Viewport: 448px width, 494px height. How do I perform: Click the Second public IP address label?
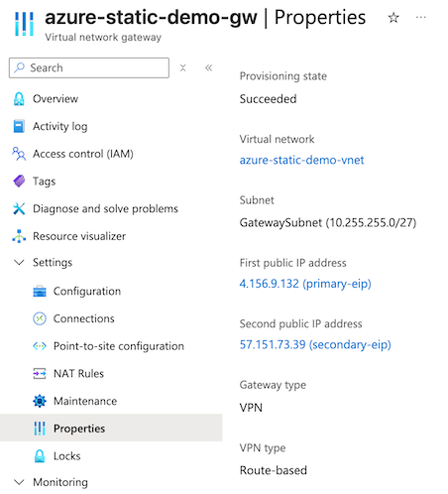click(x=300, y=324)
